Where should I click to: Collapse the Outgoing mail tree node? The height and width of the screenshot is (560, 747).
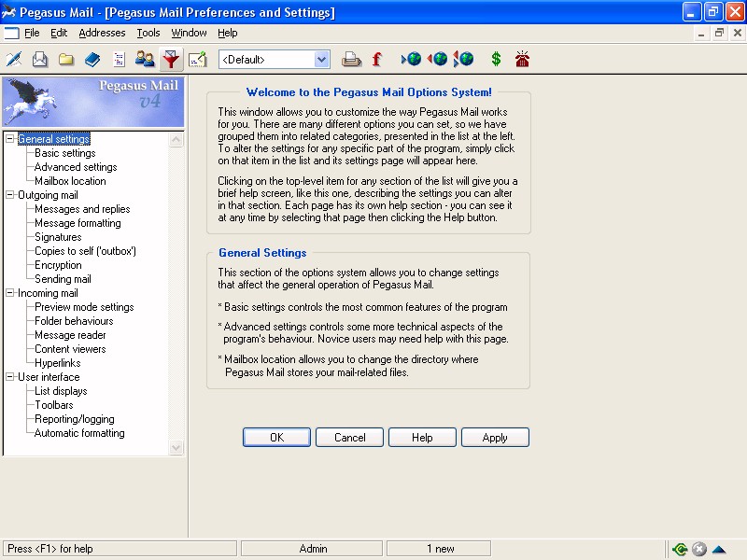9,195
